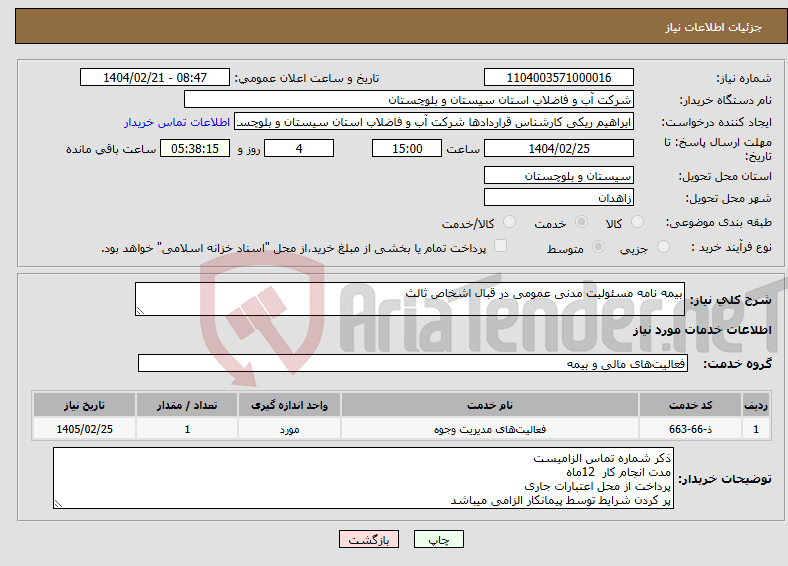Click the quantity cell in the service row
The height and width of the screenshot is (566, 788).
[186, 429]
